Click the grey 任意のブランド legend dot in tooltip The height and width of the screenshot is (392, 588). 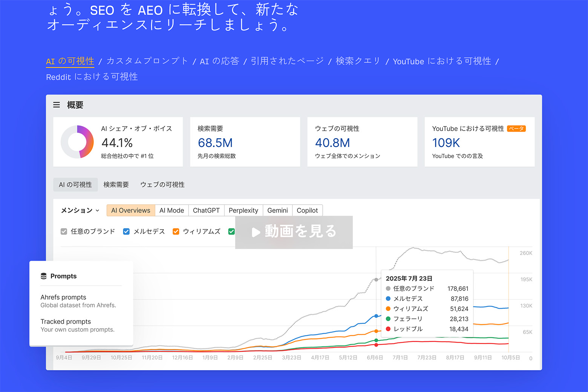388,289
